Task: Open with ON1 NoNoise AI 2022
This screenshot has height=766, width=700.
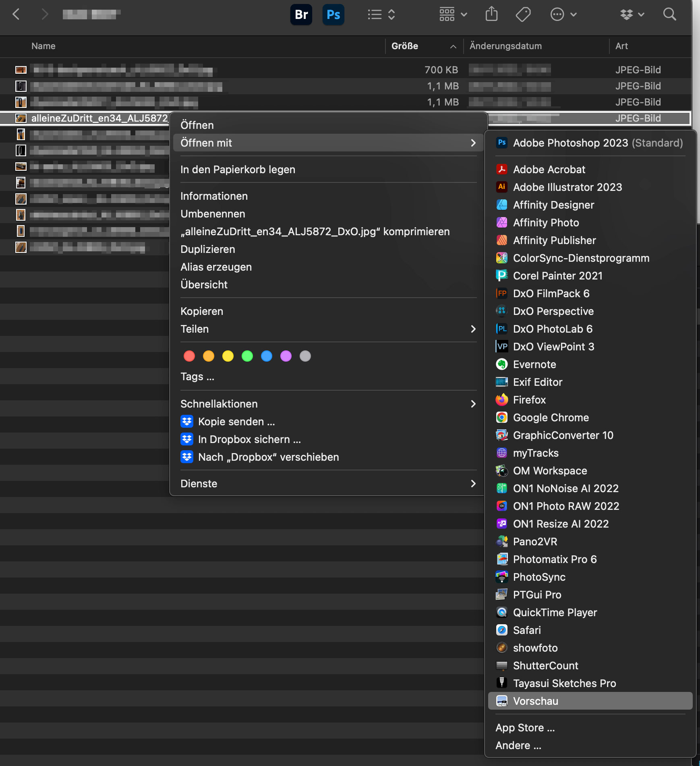Action: tap(590, 489)
